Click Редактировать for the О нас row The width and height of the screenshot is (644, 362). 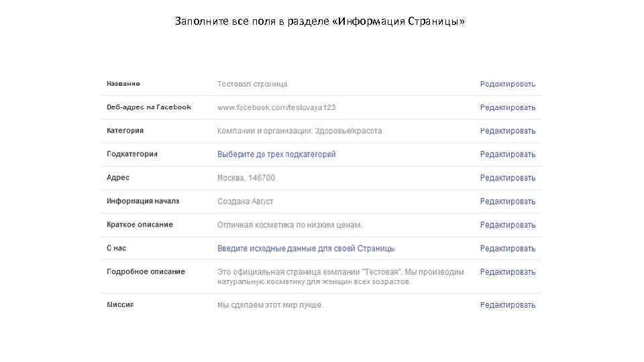click(507, 248)
